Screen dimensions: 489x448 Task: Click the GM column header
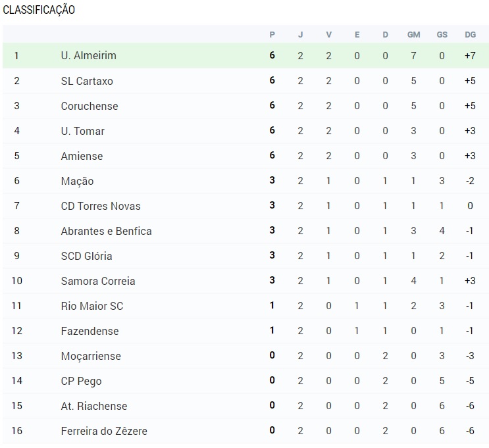pos(413,35)
